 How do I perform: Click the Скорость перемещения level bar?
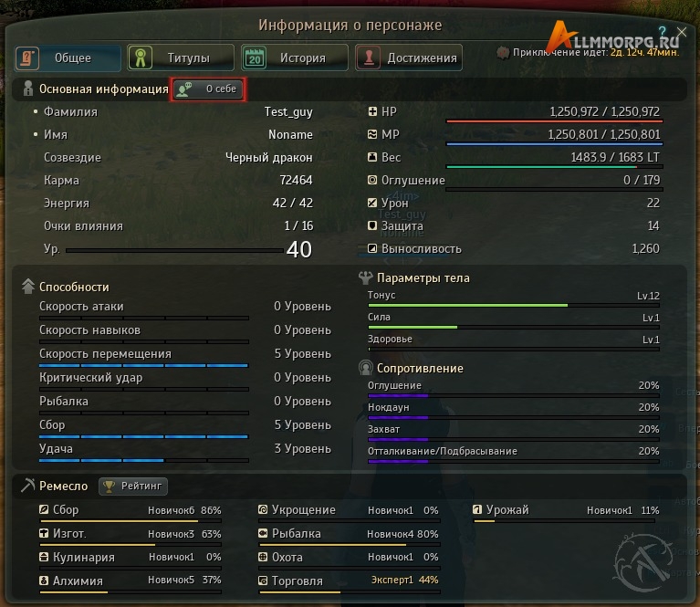coord(144,365)
